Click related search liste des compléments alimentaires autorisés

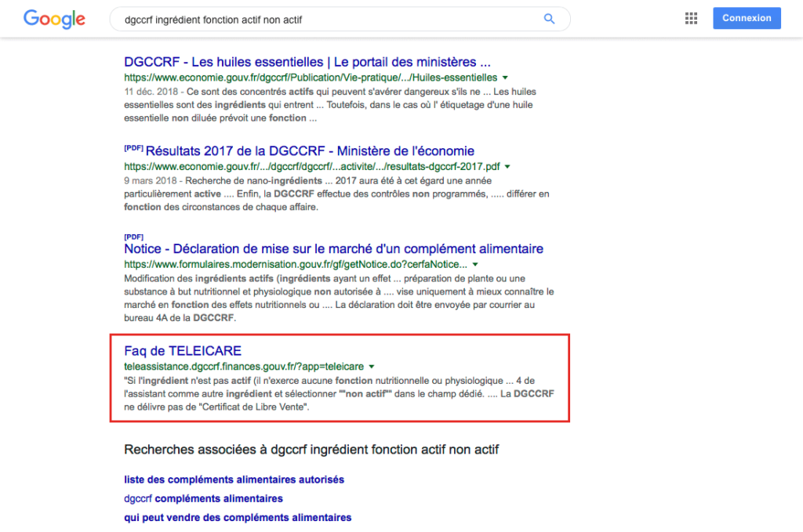tap(234, 480)
